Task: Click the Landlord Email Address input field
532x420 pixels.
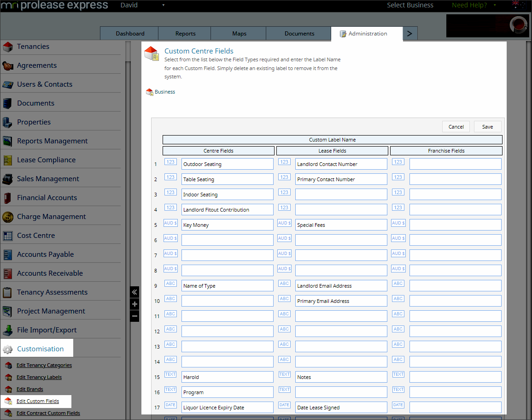Action: pyautogui.click(x=341, y=285)
